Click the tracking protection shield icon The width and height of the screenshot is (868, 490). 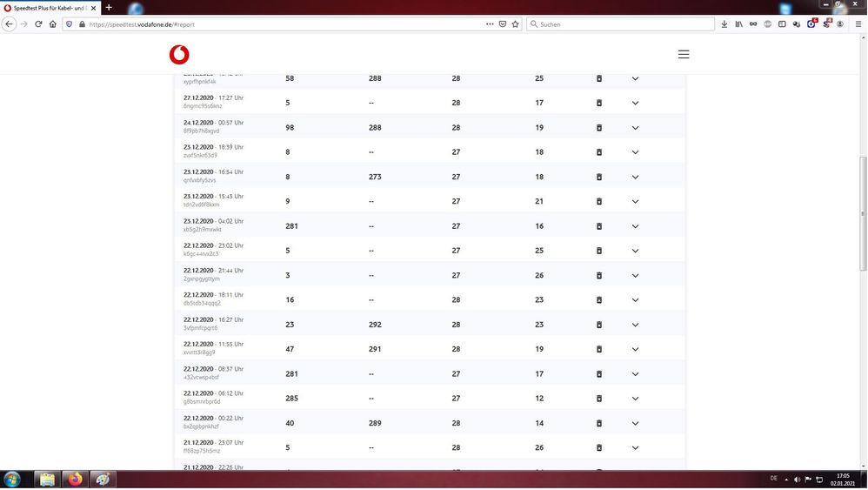pos(70,24)
